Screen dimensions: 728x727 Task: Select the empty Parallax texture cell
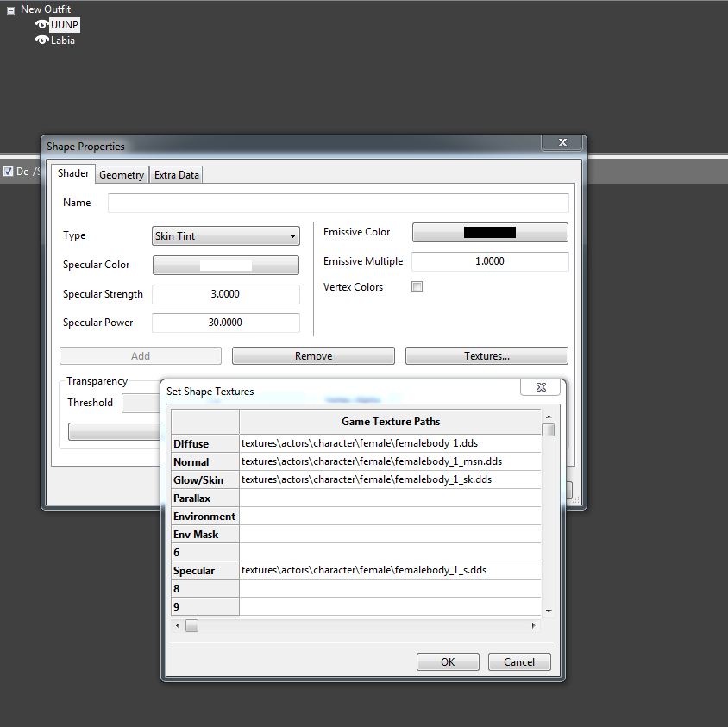(391, 498)
